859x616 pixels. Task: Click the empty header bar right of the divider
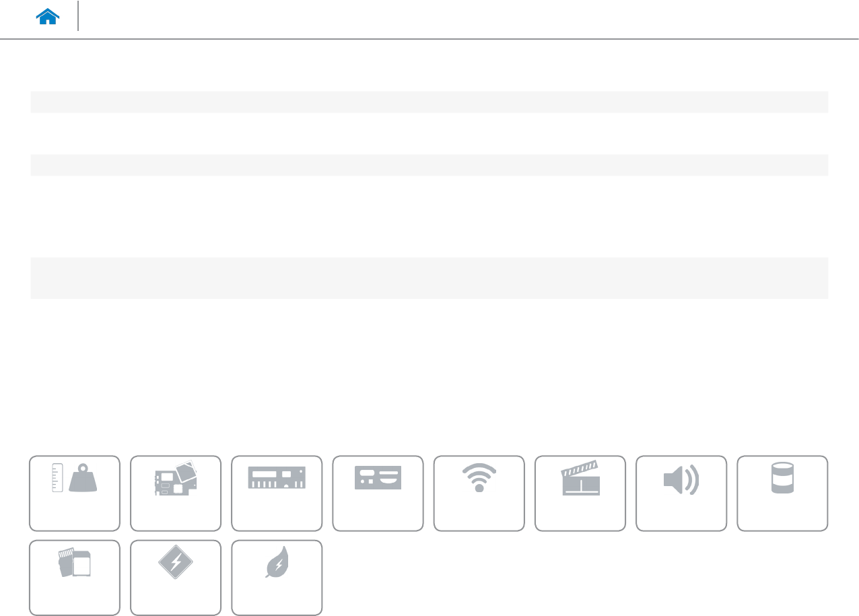[469, 18]
